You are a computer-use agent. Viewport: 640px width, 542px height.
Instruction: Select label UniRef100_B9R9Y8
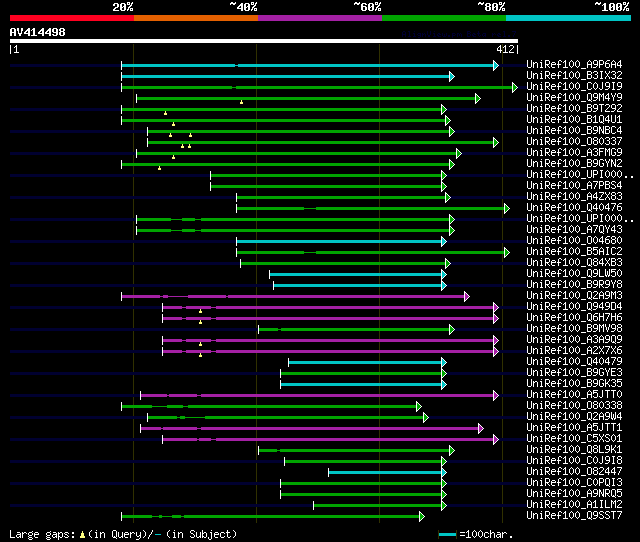574,285
